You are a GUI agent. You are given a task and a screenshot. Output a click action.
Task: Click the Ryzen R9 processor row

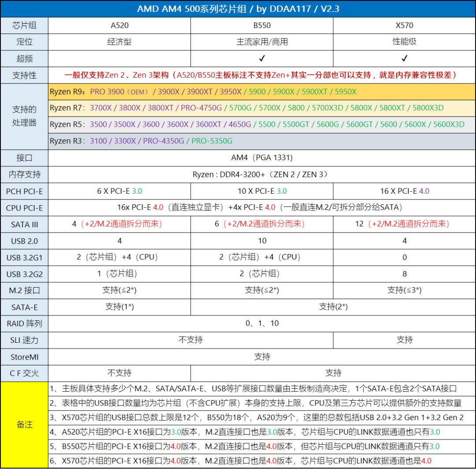click(x=262, y=91)
